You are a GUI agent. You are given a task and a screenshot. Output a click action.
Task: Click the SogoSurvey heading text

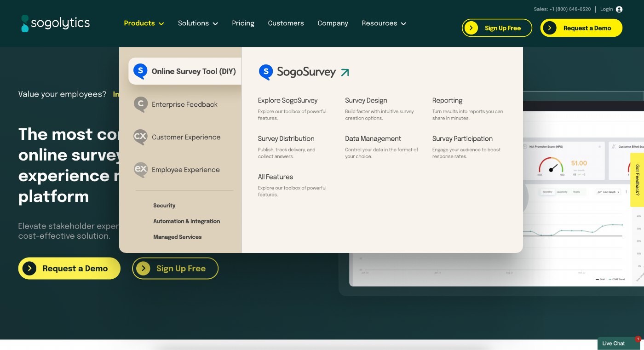point(306,72)
